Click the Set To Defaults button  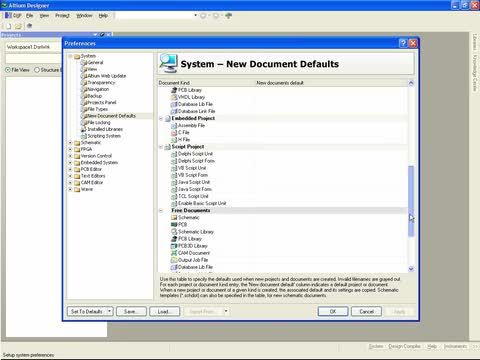tap(87, 311)
